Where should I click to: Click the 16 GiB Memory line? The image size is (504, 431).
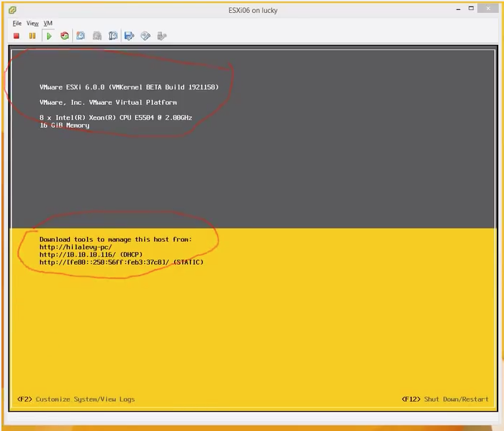coord(64,126)
